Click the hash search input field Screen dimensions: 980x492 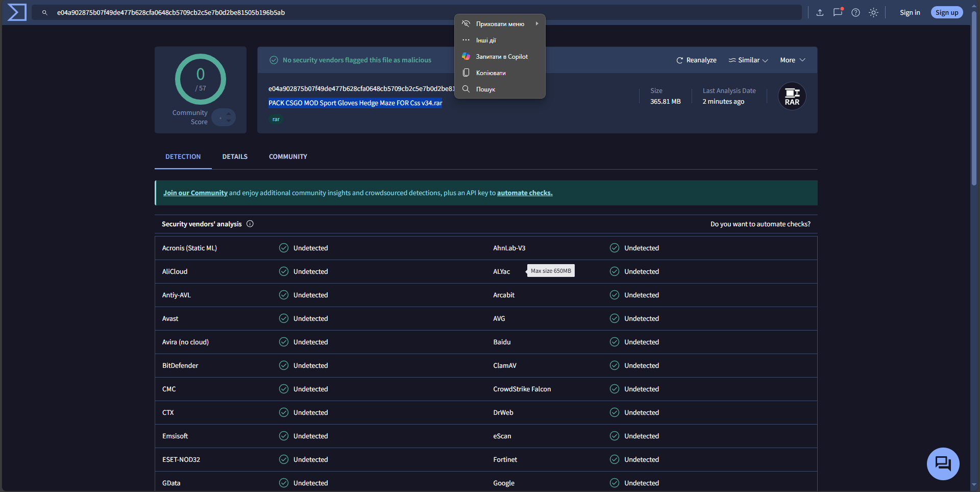click(416, 13)
